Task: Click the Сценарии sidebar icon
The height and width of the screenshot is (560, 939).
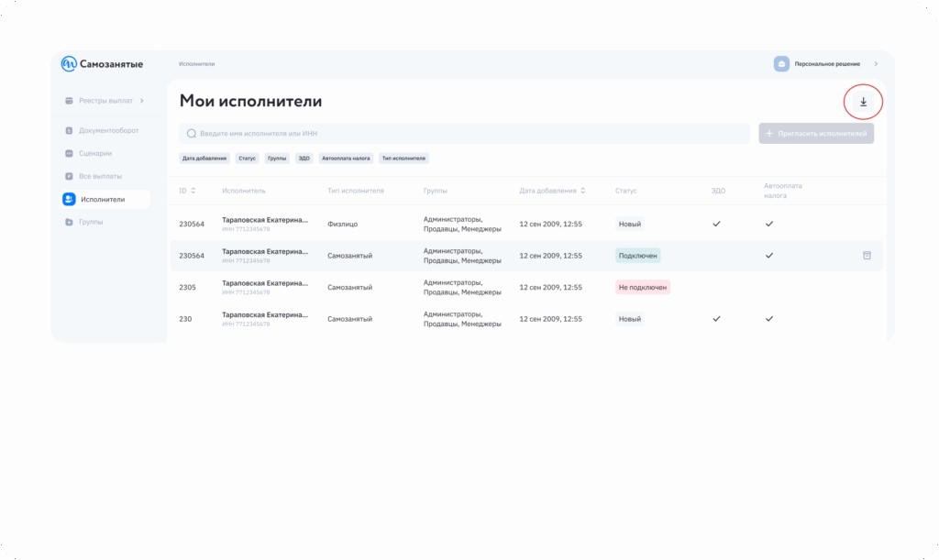Action: tap(69, 153)
